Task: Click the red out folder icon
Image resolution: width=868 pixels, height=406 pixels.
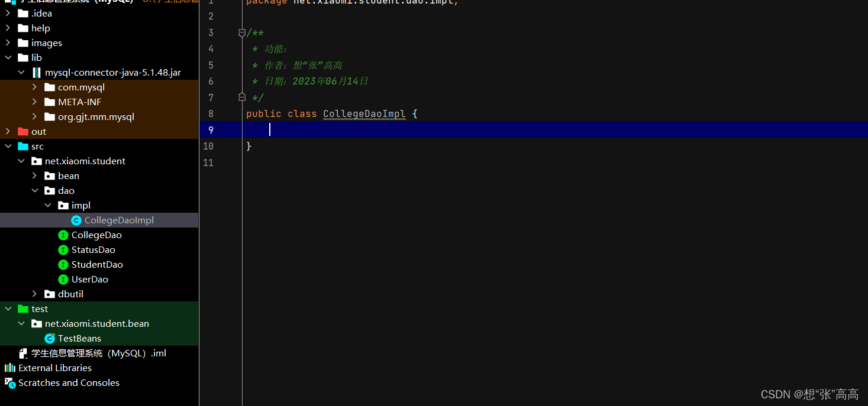Action: point(23,131)
